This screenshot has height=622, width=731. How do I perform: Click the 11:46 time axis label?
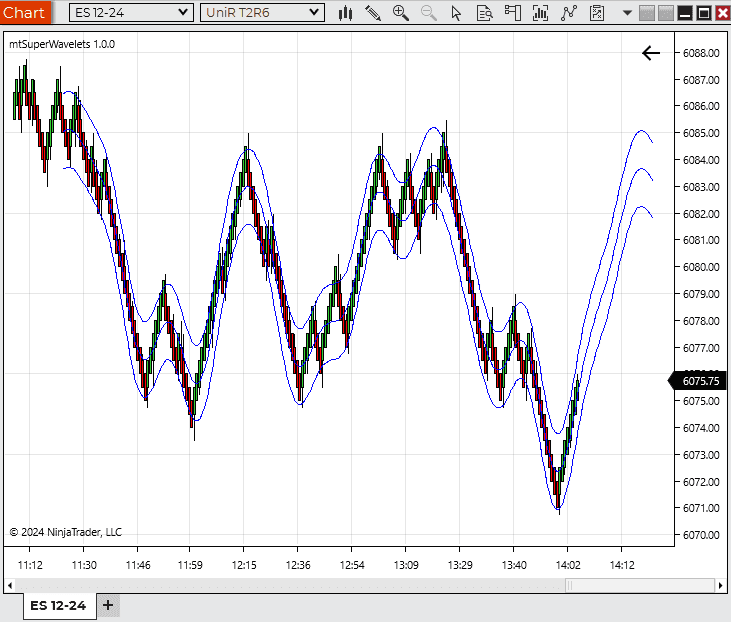click(x=138, y=565)
